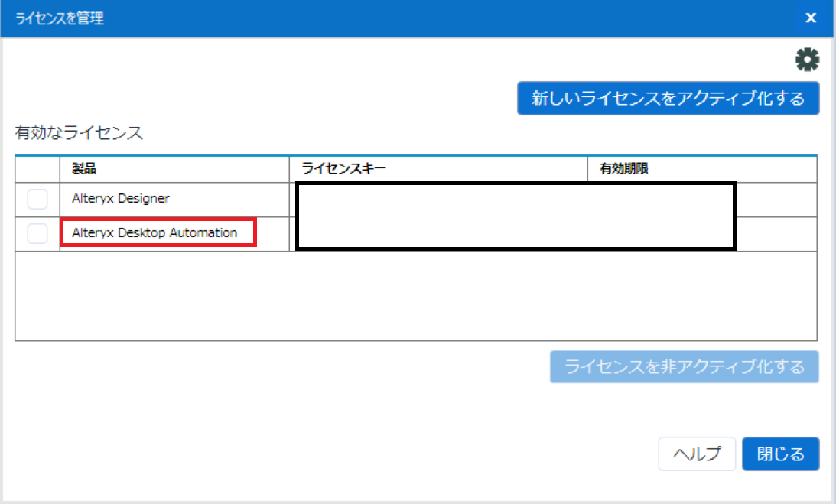Click the ライセンスキー column header
The height and width of the screenshot is (504, 836).
(x=438, y=169)
